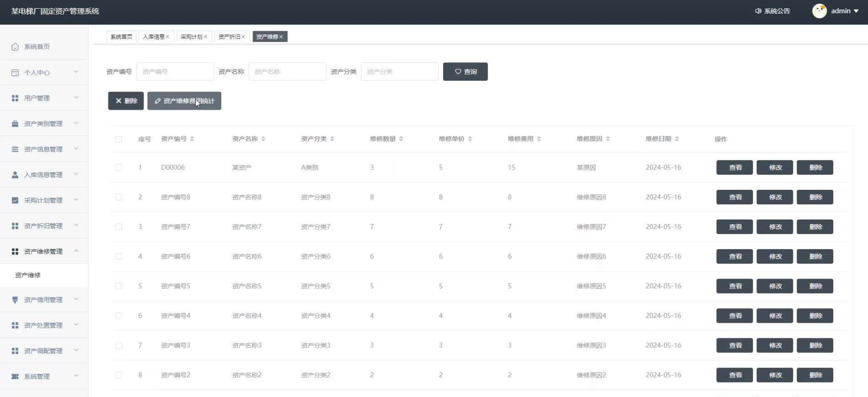The width and height of the screenshot is (868, 397).
Task: Expand 采购计划管理 menu chevron
Action: click(x=76, y=199)
